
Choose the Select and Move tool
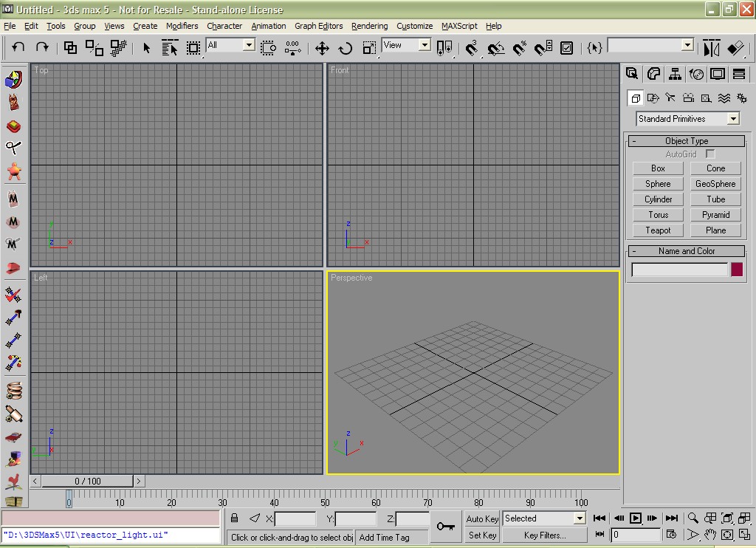[322, 48]
